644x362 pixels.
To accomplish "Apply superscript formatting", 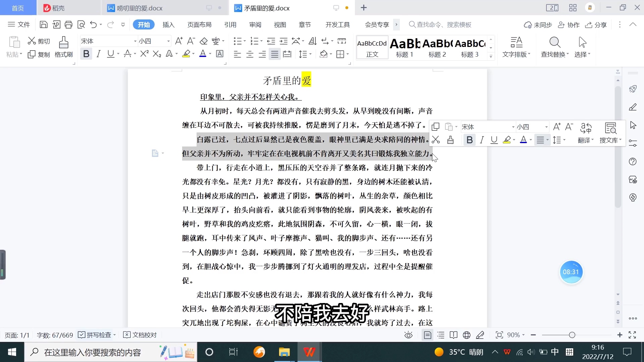I will click(x=145, y=54).
